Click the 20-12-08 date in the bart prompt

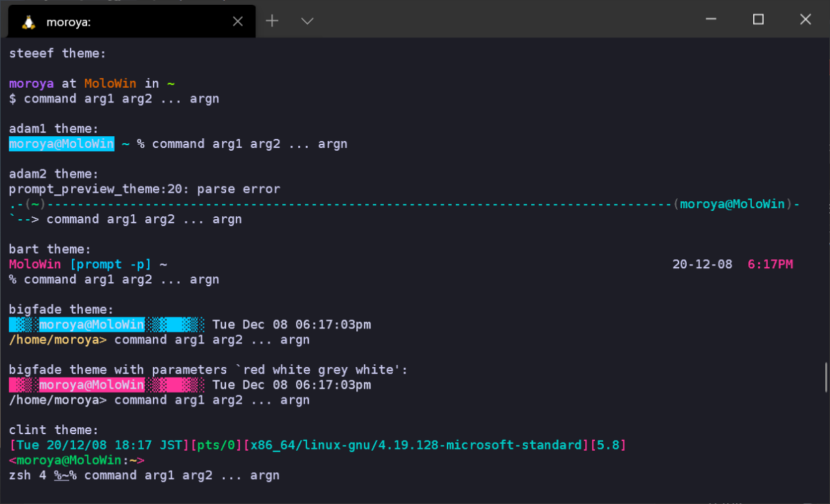point(702,264)
